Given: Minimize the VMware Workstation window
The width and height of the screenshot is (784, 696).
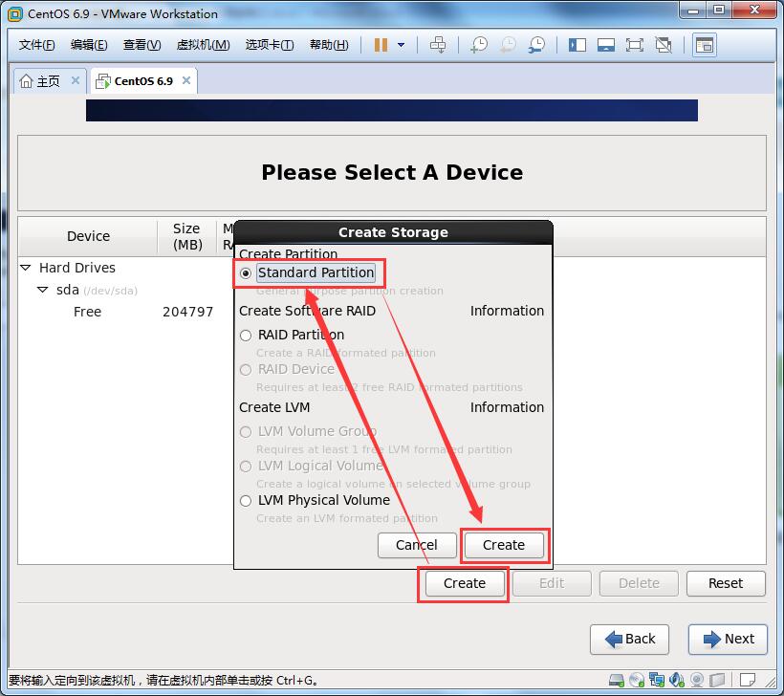Looking at the screenshot, I should [x=693, y=11].
